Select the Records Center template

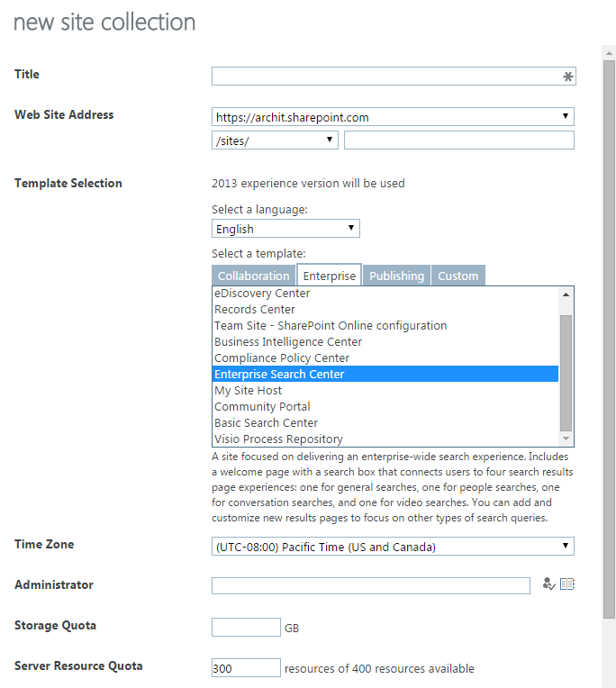(385, 310)
